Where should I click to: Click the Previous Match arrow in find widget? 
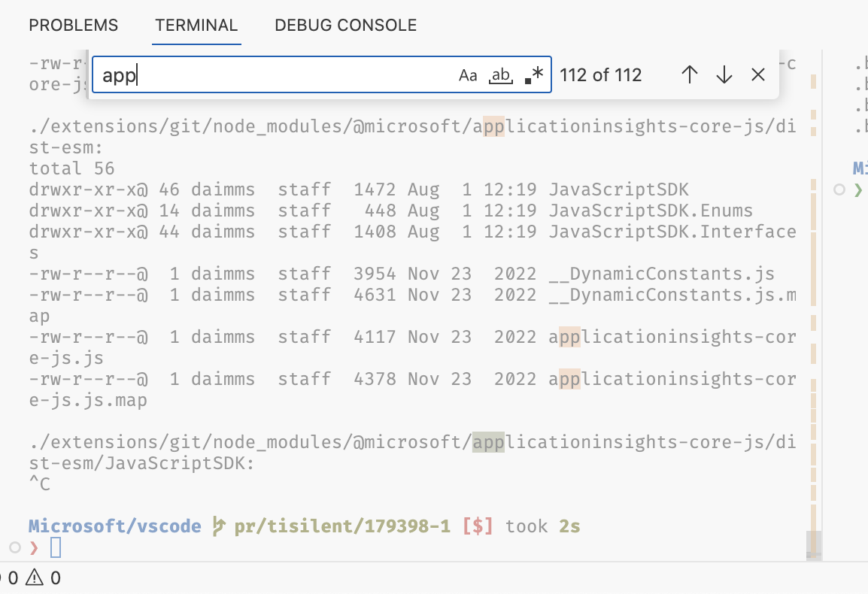(x=690, y=74)
